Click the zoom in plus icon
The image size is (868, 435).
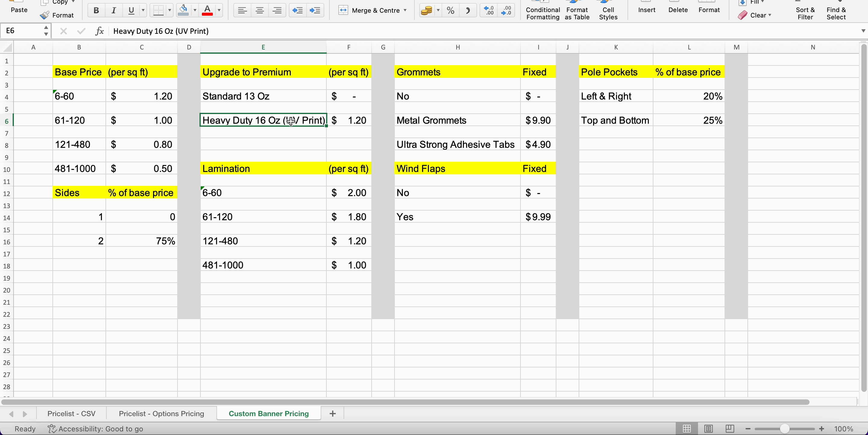(x=822, y=429)
